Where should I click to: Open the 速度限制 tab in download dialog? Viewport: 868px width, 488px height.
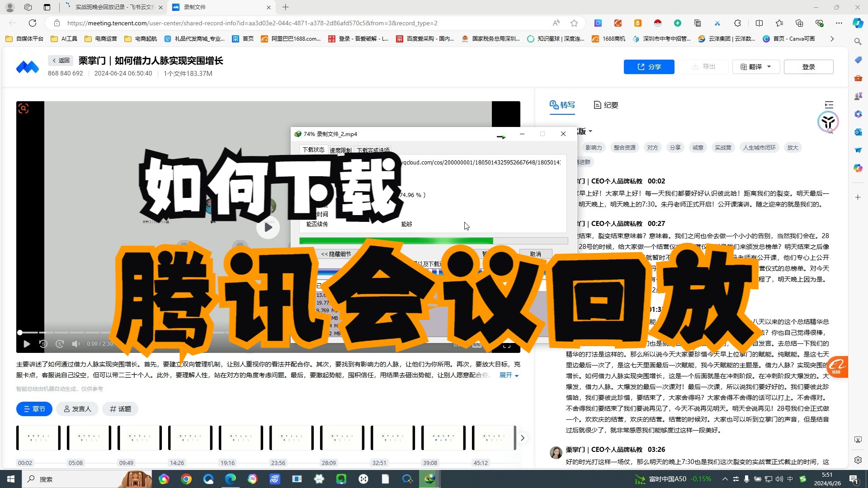[x=340, y=150]
